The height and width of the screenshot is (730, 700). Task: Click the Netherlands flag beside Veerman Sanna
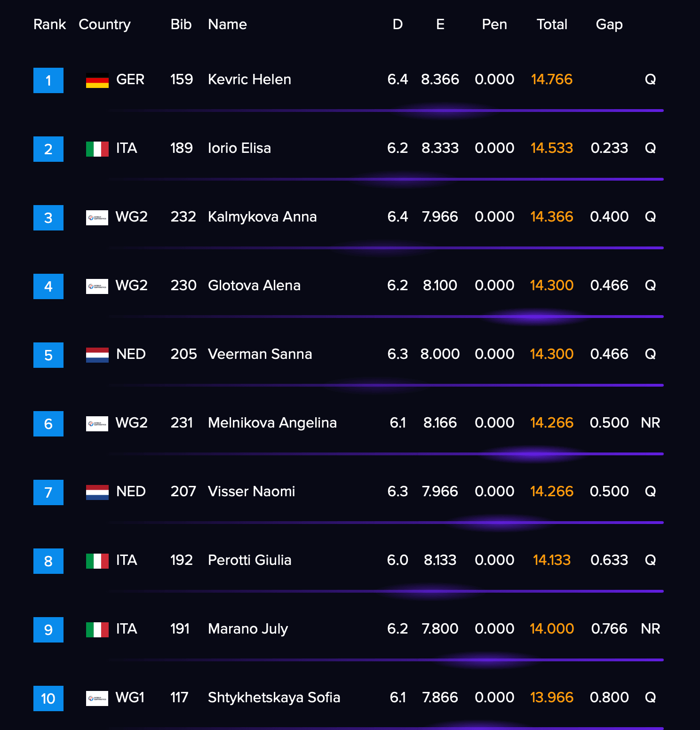coord(97,355)
